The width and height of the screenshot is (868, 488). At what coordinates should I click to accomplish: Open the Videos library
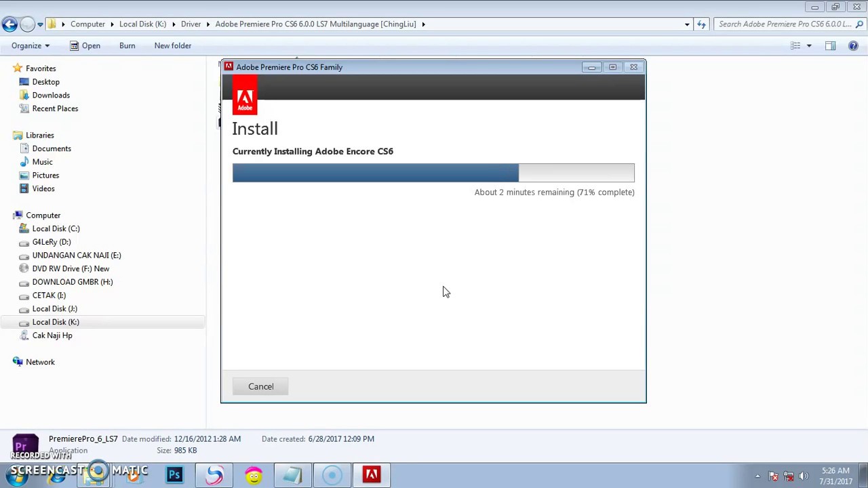tap(43, 188)
